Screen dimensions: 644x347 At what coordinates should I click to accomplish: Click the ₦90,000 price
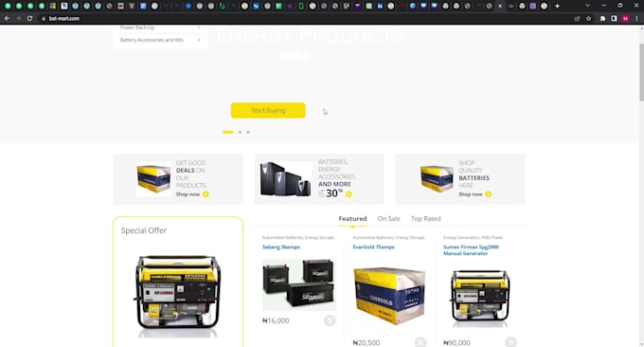(456, 342)
